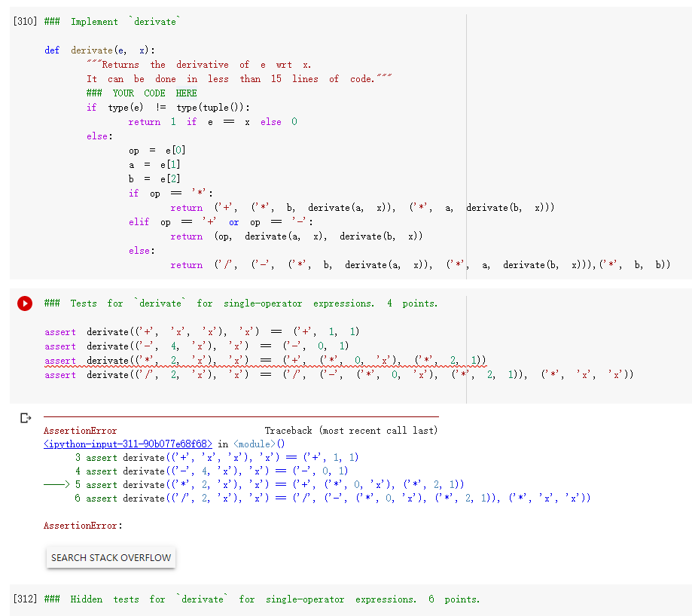Click the final 'AssertionError:' message
The image size is (692, 616).
pos(83,526)
